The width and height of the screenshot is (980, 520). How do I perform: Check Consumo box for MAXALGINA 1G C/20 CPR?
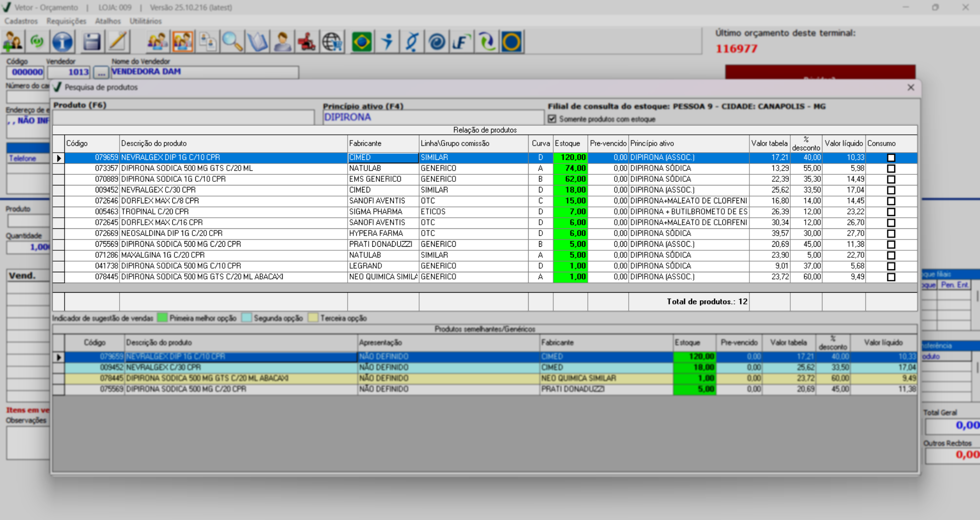pos(891,255)
